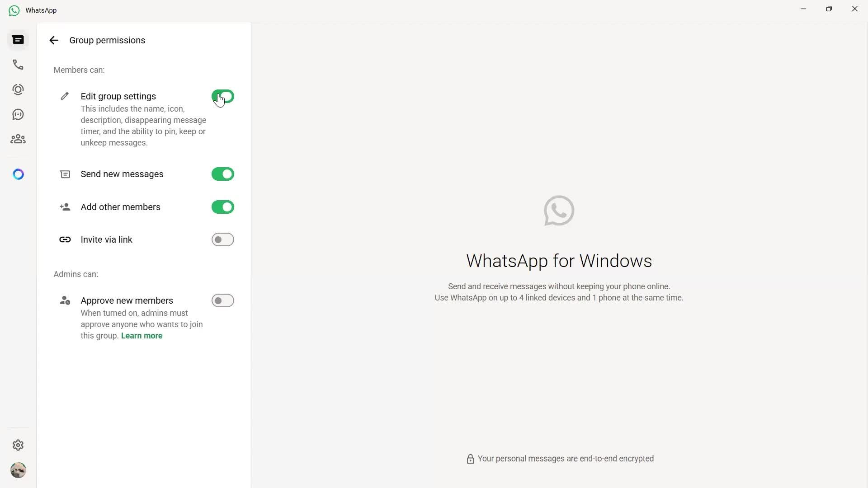Click the Edit group settings pencil icon

click(x=65, y=96)
